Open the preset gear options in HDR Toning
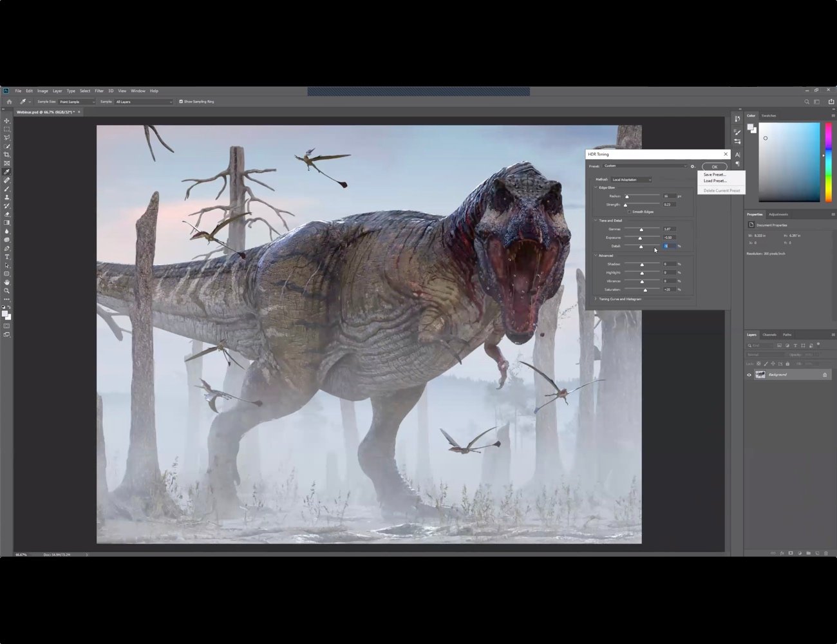837x644 pixels. [x=693, y=166]
